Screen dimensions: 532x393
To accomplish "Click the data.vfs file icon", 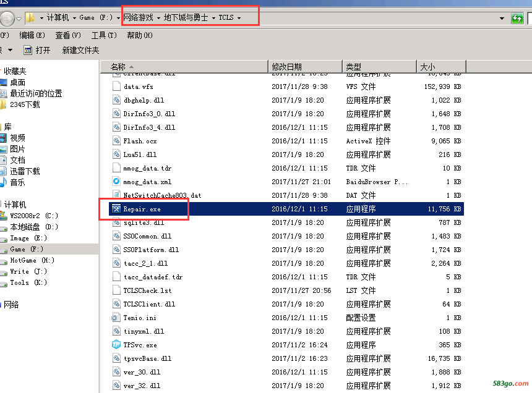I will tap(116, 87).
